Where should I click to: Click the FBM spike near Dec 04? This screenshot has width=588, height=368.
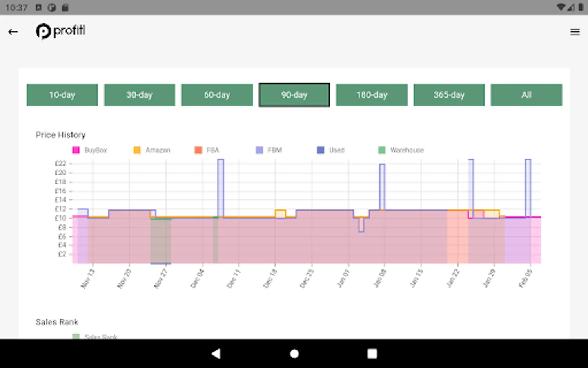[220, 188]
